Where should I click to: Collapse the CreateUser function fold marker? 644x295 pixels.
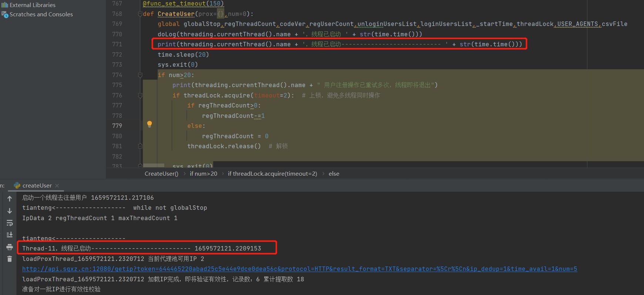(140, 14)
